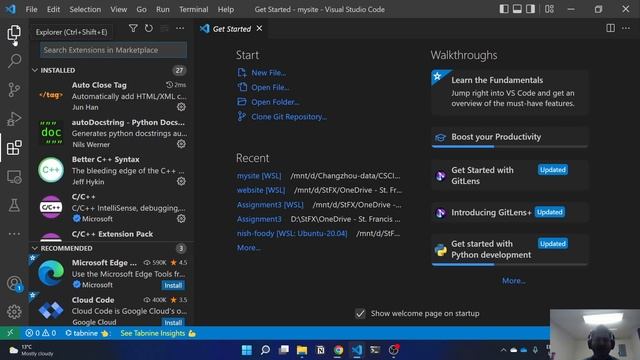Refresh the extensions list

coord(149,28)
